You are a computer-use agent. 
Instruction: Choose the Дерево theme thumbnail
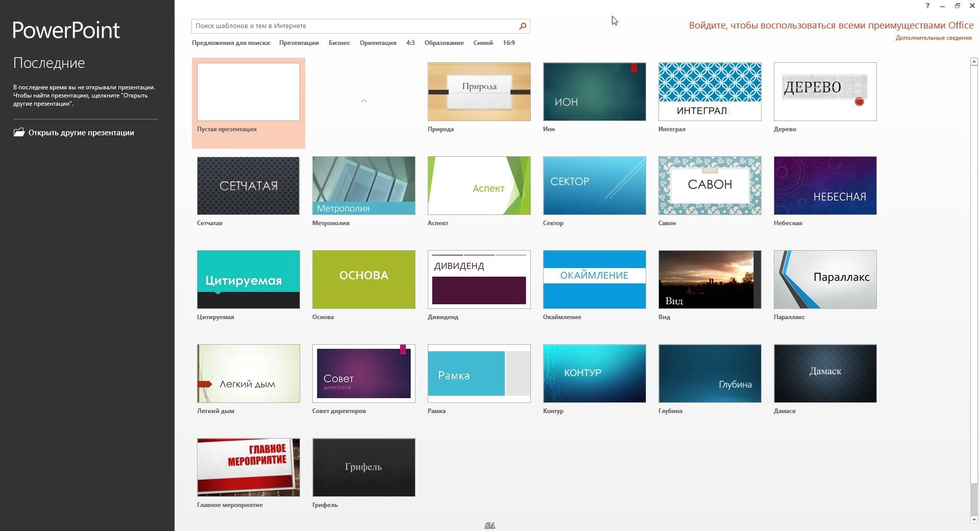[x=825, y=92]
